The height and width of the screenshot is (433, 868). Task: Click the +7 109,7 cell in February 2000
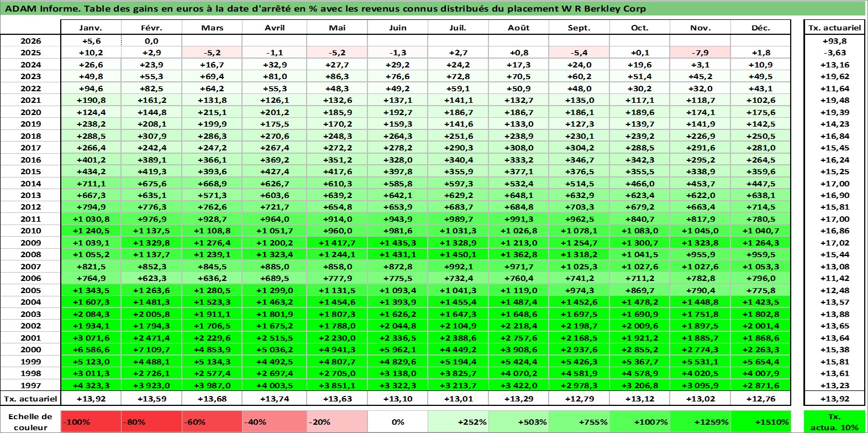click(x=151, y=349)
